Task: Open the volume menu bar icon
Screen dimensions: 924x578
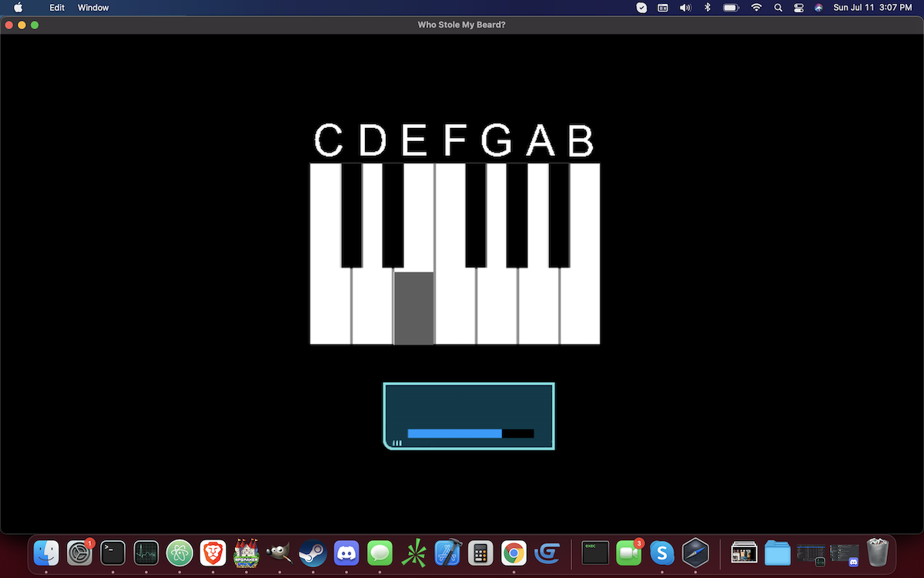Action: pos(685,8)
